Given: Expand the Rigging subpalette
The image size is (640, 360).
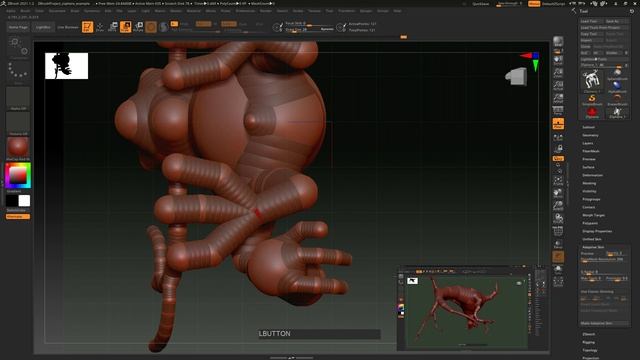Looking at the screenshot, I should [589, 342].
